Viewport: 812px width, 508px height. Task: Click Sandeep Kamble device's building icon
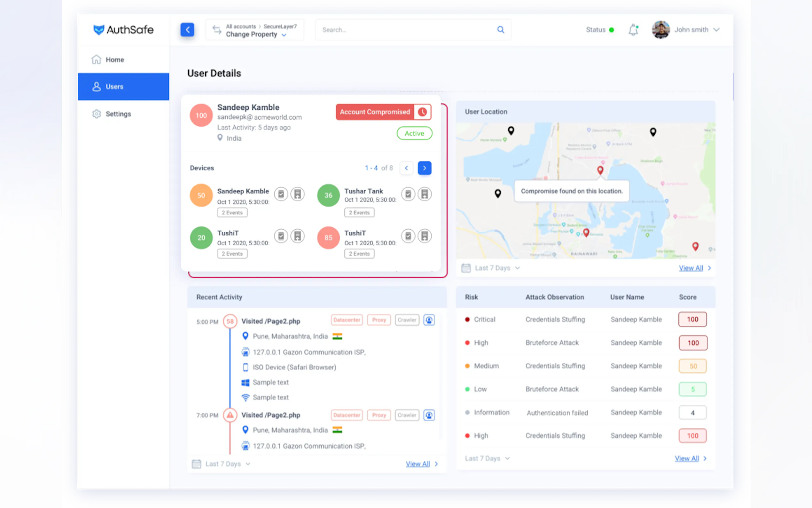point(297,194)
